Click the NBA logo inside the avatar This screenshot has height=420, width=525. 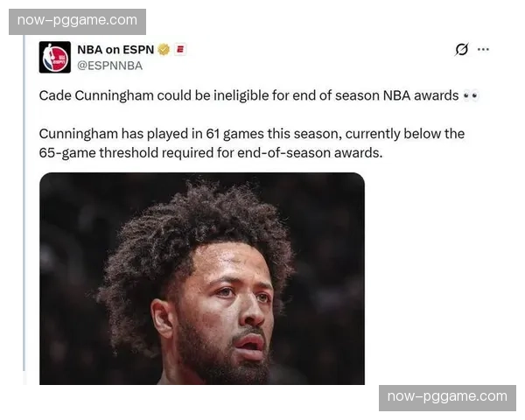tap(55, 58)
